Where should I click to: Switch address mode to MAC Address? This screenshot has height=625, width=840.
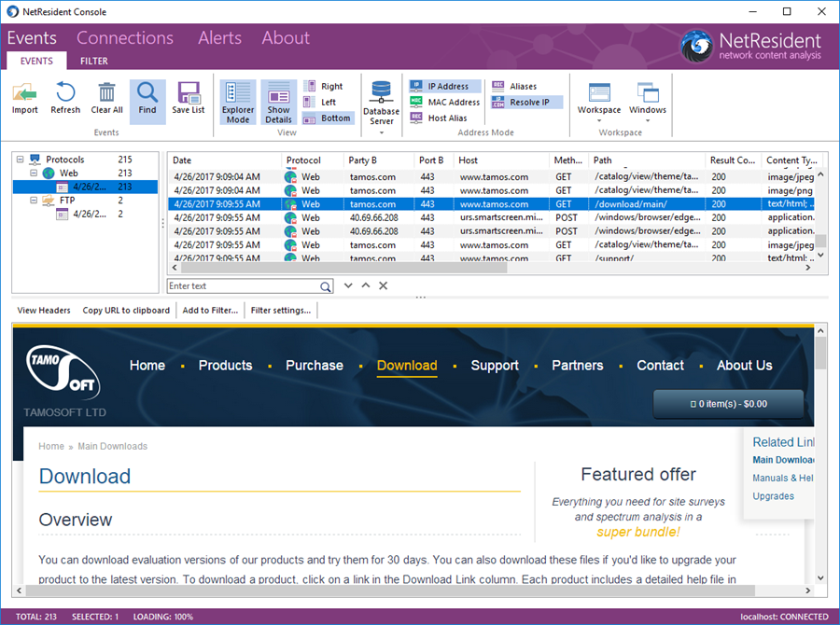(x=445, y=103)
